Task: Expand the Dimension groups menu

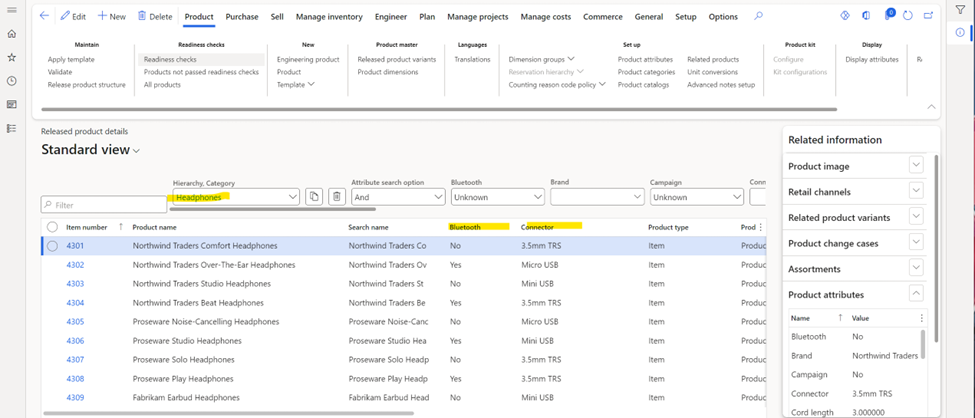Action: (x=542, y=60)
